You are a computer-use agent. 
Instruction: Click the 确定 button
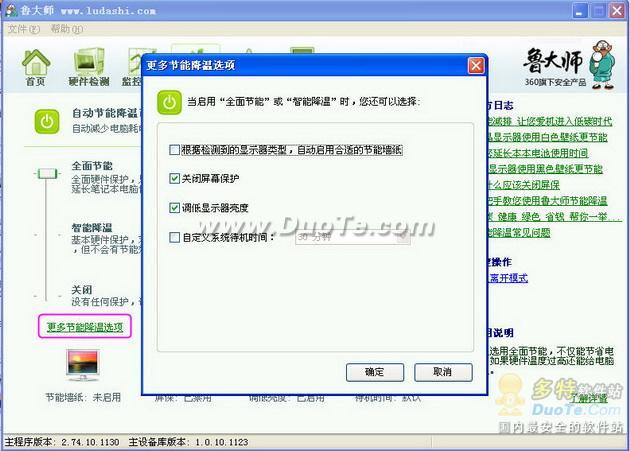coord(375,372)
